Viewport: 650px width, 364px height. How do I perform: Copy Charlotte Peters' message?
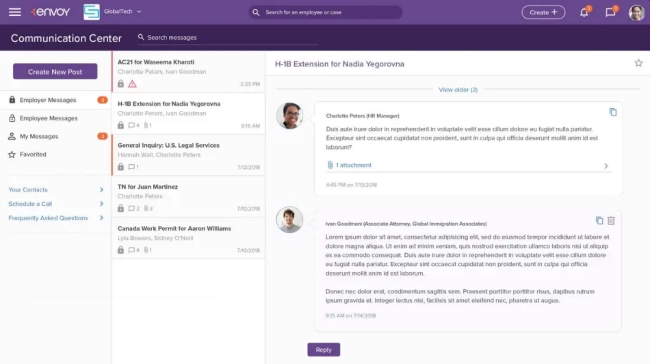(x=613, y=112)
